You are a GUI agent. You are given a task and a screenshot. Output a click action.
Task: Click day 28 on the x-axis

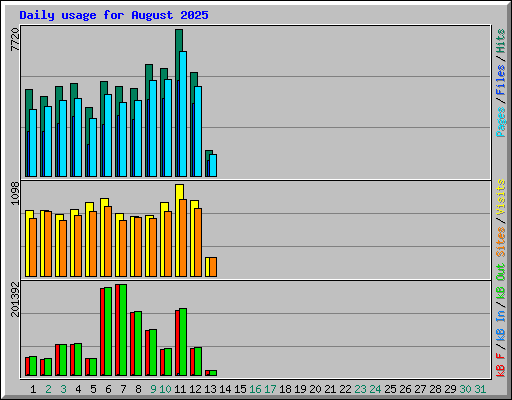(435, 389)
